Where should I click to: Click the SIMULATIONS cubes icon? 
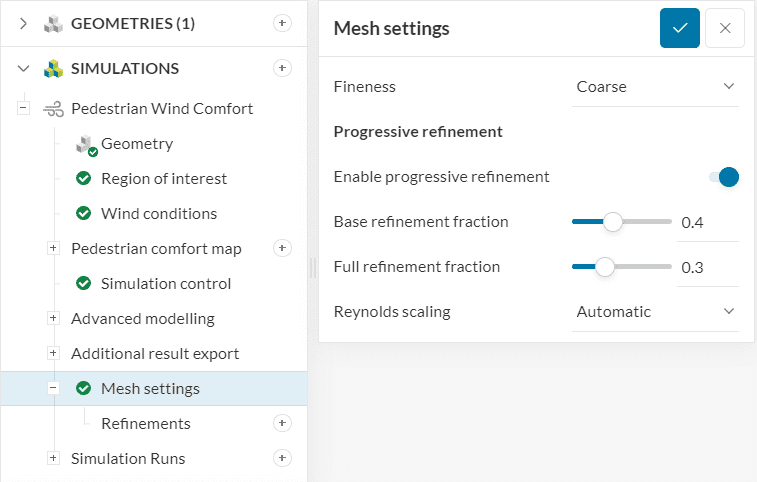click(x=53, y=69)
